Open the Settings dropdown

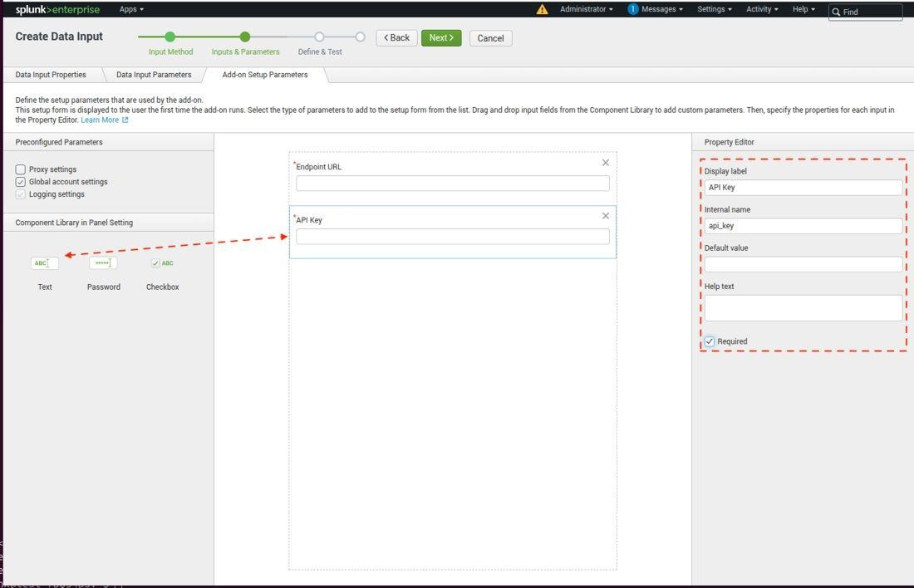click(x=714, y=9)
